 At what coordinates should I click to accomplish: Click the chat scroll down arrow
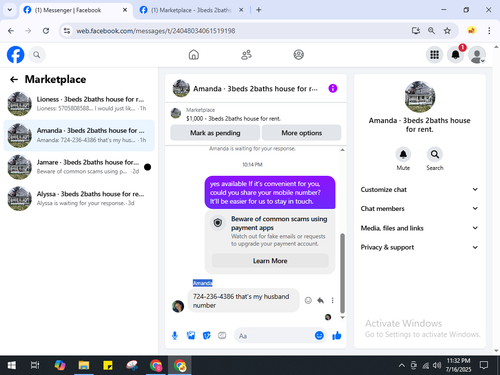tap(342, 318)
